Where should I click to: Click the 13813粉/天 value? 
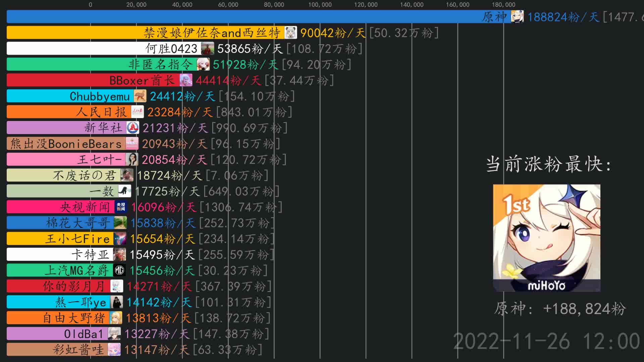tap(159, 318)
